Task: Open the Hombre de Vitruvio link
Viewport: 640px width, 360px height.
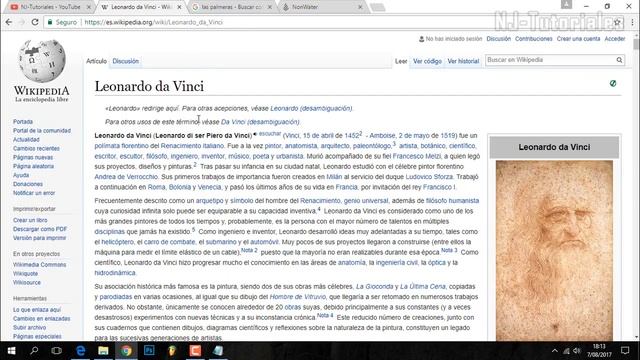Action: (x=298, y=297)
